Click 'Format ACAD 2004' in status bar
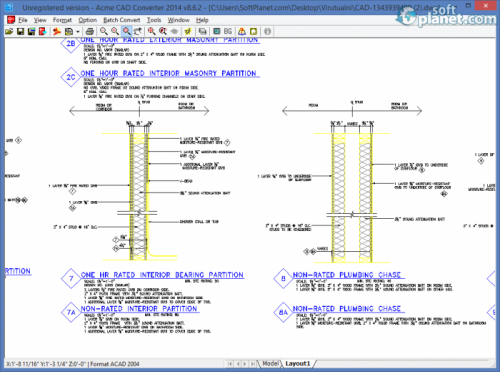 [115, 364]
